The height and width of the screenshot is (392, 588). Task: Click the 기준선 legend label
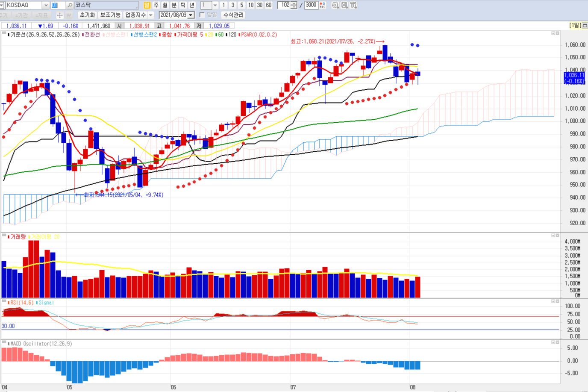tap(44, 35)
